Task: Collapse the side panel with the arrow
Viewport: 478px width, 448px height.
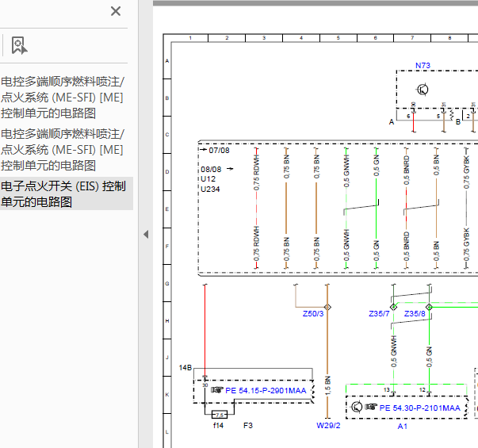Action: tap(146, 234)
